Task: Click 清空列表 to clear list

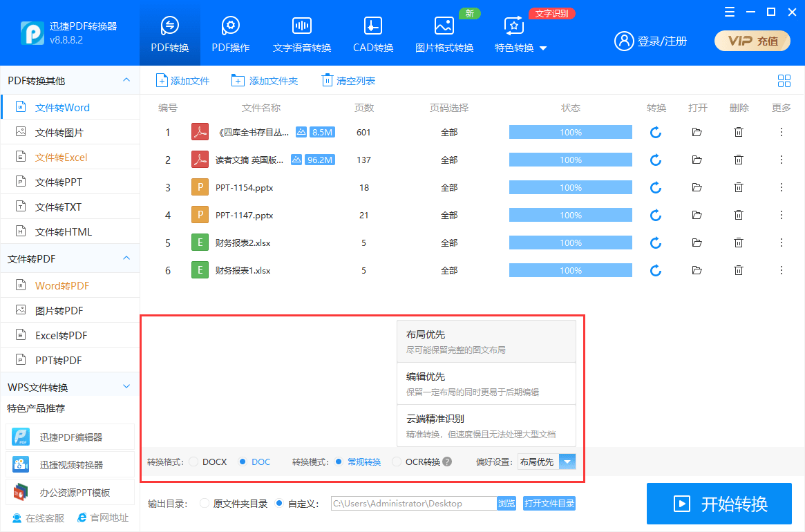Action: tap(348, 81)
